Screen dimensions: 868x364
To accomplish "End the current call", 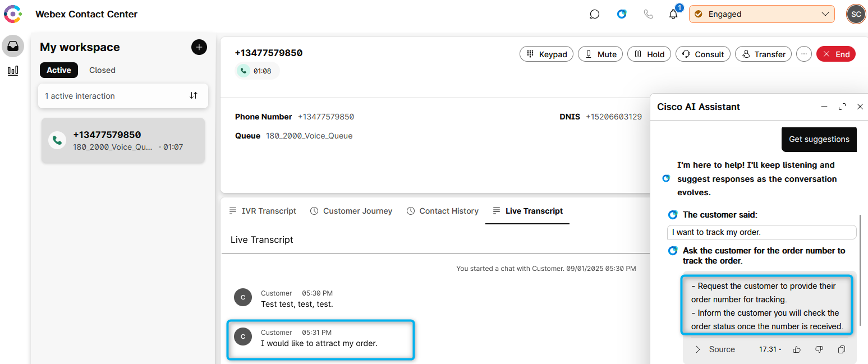I will pyautogui.click(x=835, y=54).
